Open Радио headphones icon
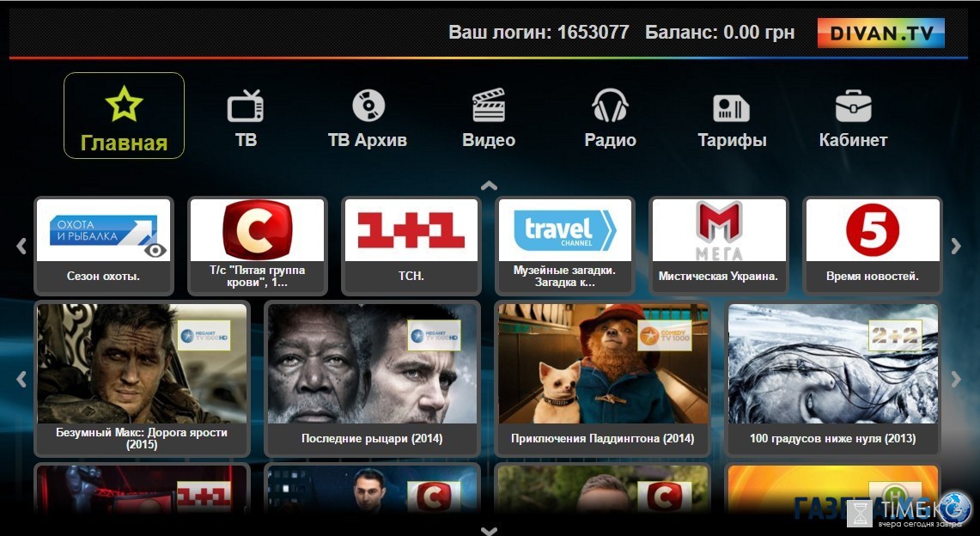The image size is (980, 536). click(610, 107)
